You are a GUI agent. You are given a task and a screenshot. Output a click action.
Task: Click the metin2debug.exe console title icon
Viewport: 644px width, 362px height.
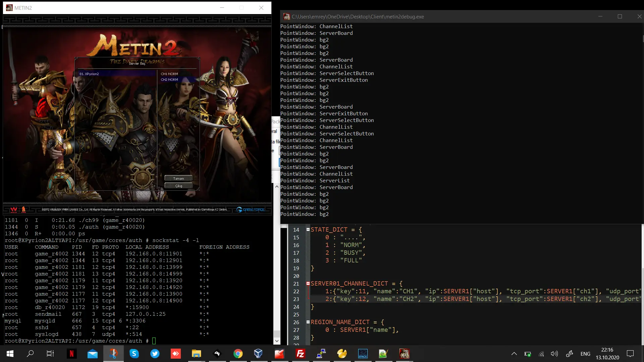pyautogui.click(x=286, y=16)
